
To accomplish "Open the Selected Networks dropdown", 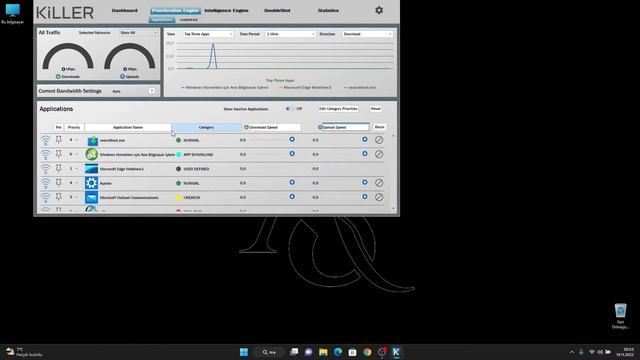I will [139, 33].
